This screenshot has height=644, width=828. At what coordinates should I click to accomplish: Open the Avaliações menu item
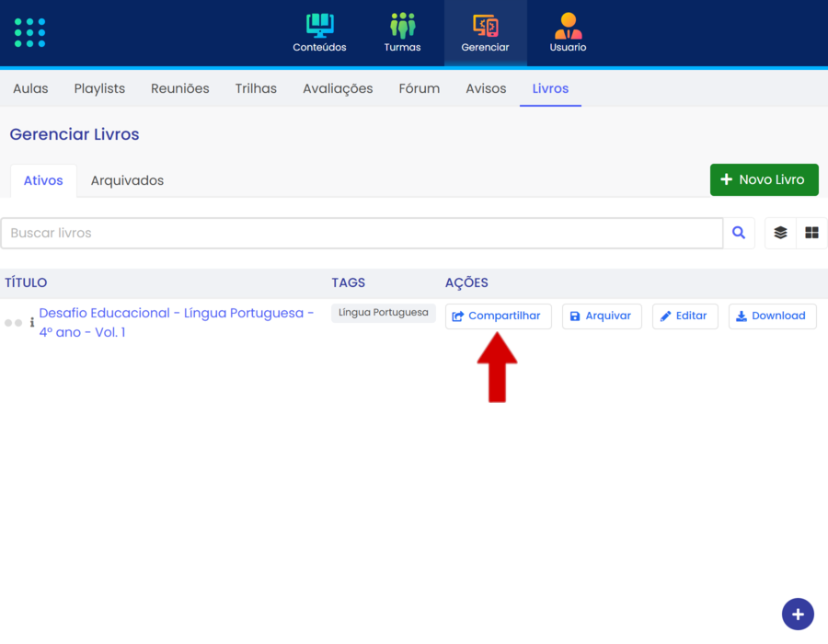[x=338, y=88]
